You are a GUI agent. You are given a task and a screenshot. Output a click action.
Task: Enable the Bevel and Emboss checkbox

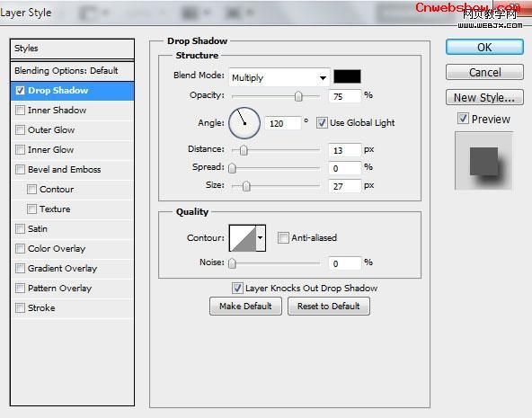click(x=20, y=169)
